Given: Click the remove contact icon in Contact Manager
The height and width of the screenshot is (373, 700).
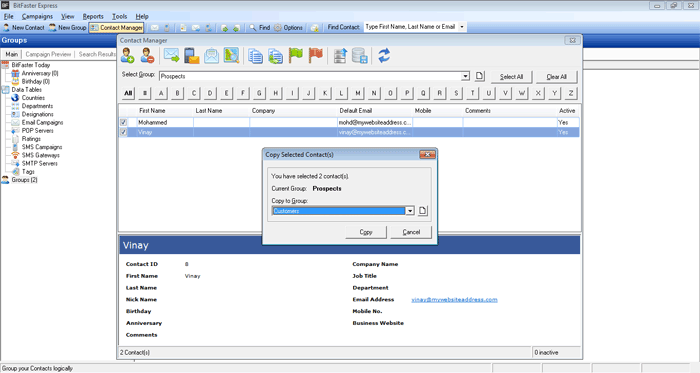Looking at the screenshot, I should point(147,56).
